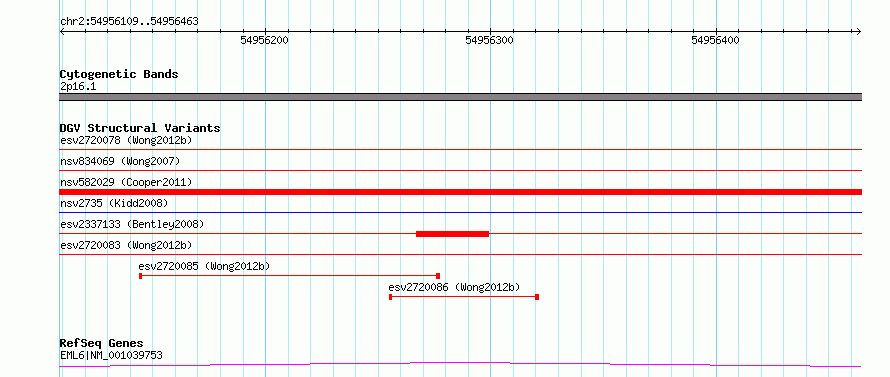Viewport: 890px width, 377px height.
Task: Select variant esv2720083 (Wong2012b) label
Action: (126, 245)
